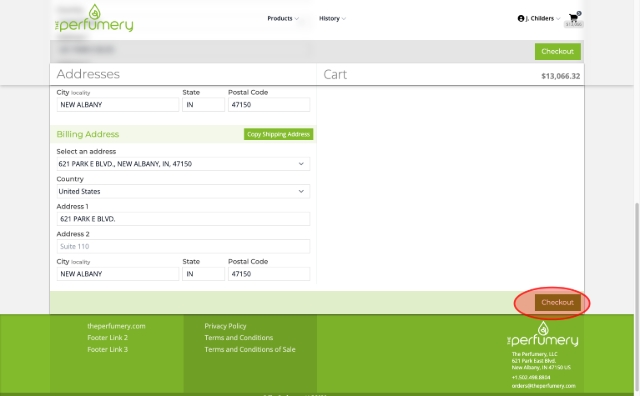Expand the History menu
This screenshot has height=396, width=640.
[332, 18]
